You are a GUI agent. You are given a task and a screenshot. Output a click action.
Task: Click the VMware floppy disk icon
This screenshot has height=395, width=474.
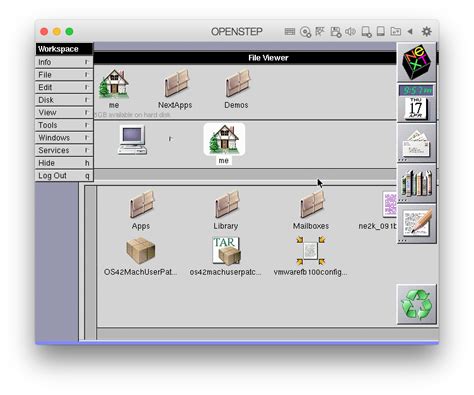coord(335,32)
